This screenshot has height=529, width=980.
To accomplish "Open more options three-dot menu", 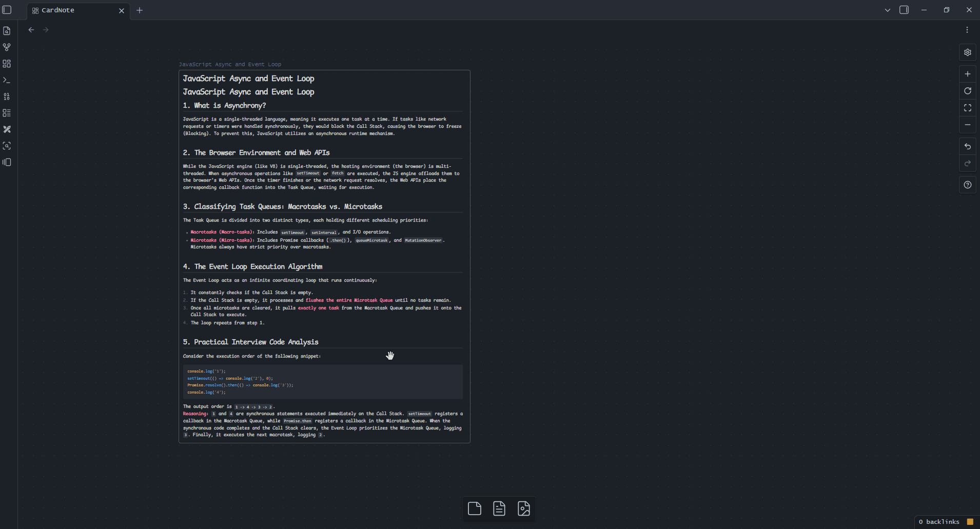I will point(967,30).
